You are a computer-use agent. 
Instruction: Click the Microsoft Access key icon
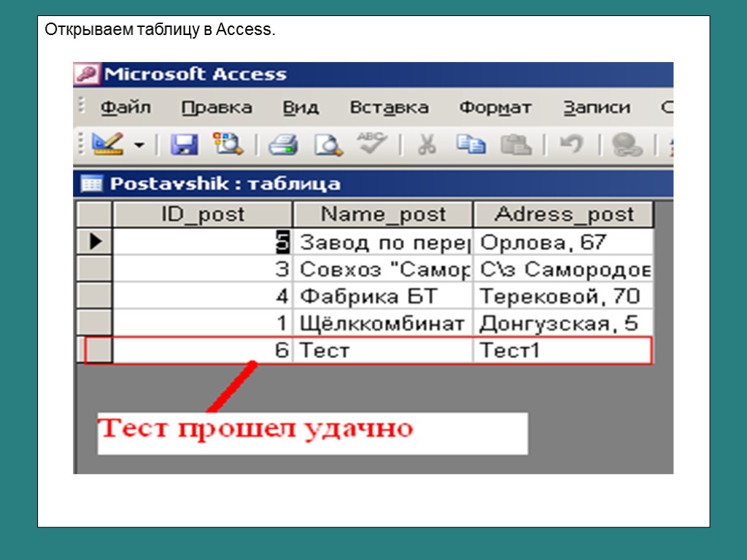(86, 74)
